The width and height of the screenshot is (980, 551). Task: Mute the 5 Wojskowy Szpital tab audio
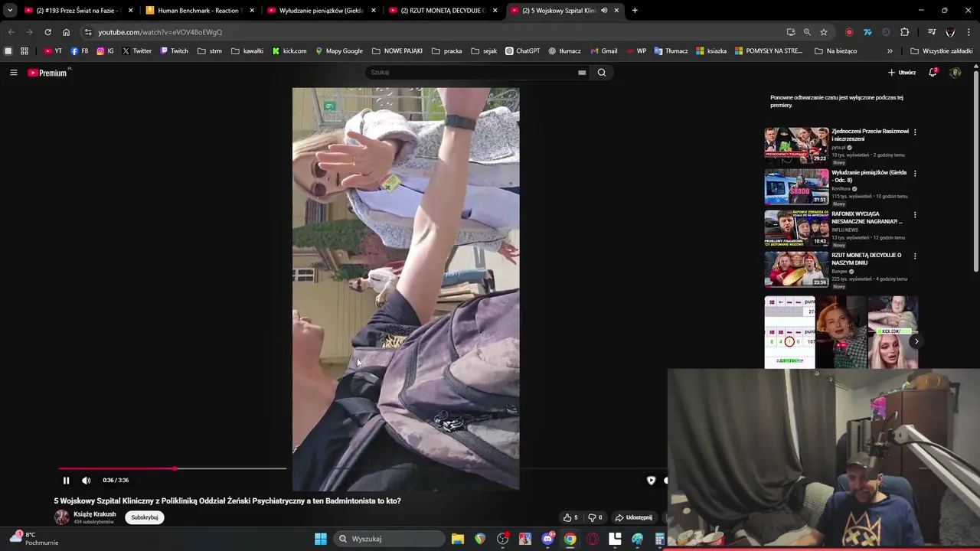click(604, 11)
